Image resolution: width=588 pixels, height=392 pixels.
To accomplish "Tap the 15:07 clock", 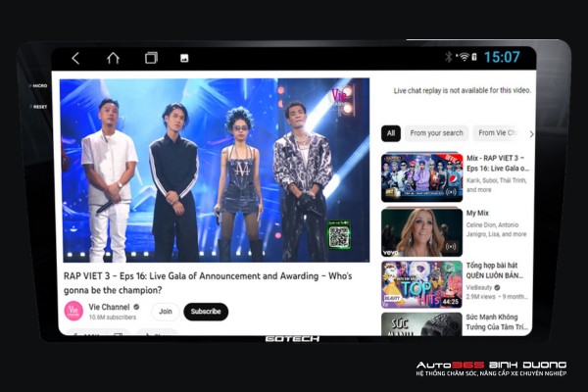I will click(x=502, y=57).
